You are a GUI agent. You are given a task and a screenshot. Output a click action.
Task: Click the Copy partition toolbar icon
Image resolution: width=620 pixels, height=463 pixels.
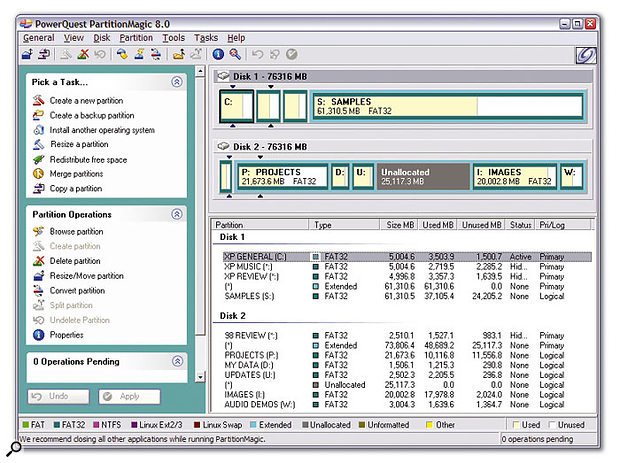coord(44,54)
